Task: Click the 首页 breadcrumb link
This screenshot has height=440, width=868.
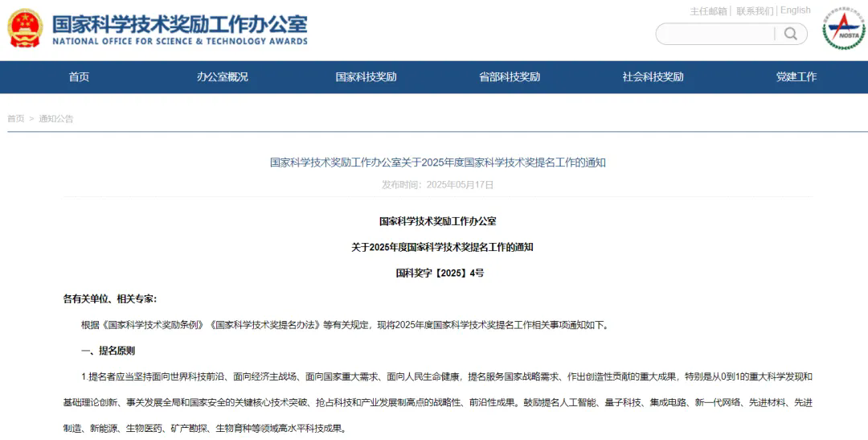Action: [15, 119]
